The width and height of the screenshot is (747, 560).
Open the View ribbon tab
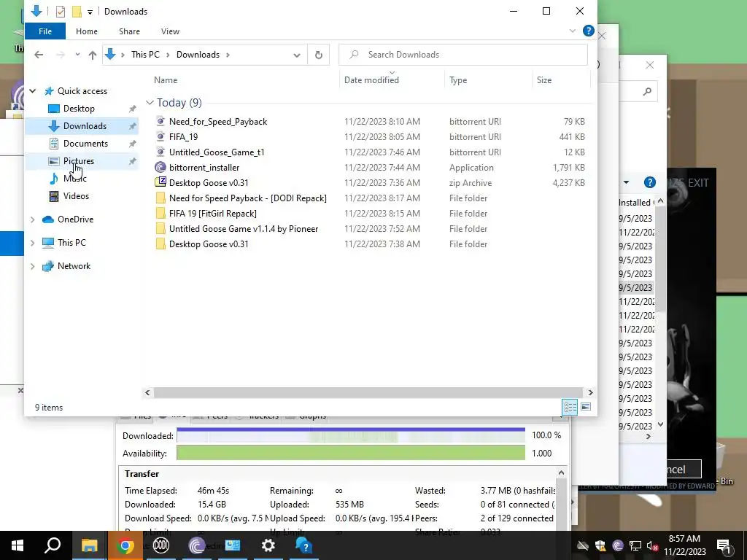(170, 31)
